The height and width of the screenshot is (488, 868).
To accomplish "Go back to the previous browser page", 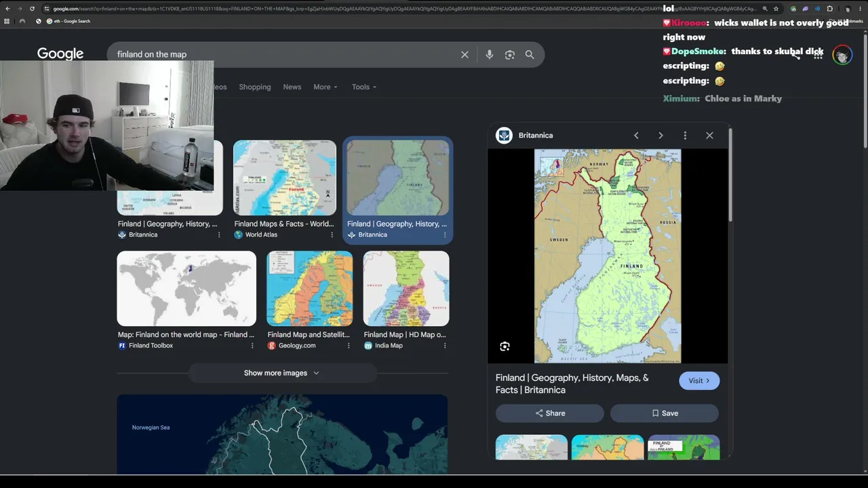I will 7,9.
